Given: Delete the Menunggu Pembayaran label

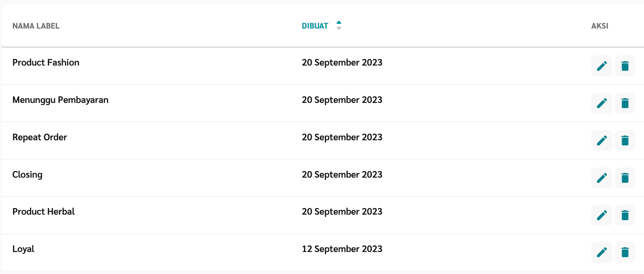Looking at the screenshot, I should pos(625,103).
